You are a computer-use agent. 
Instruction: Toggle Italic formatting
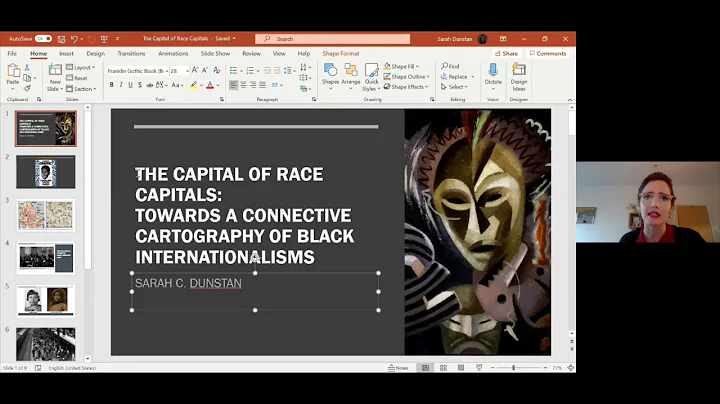121,85
